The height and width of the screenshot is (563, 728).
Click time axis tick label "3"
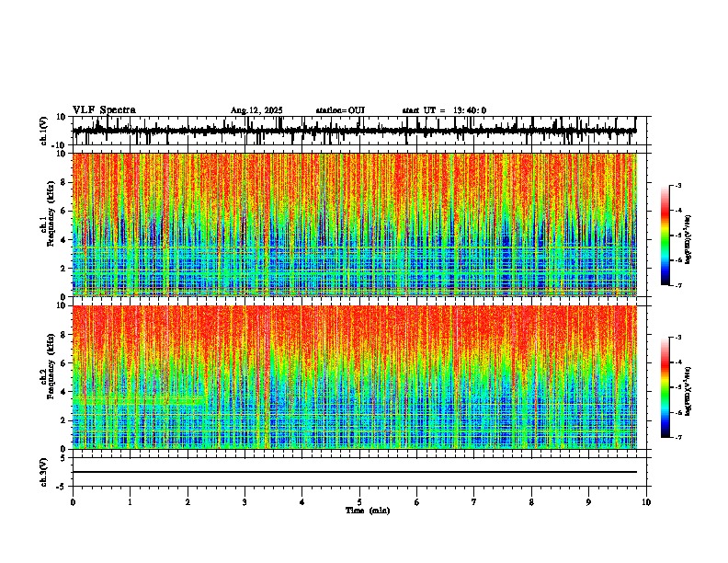pos(245,502)
